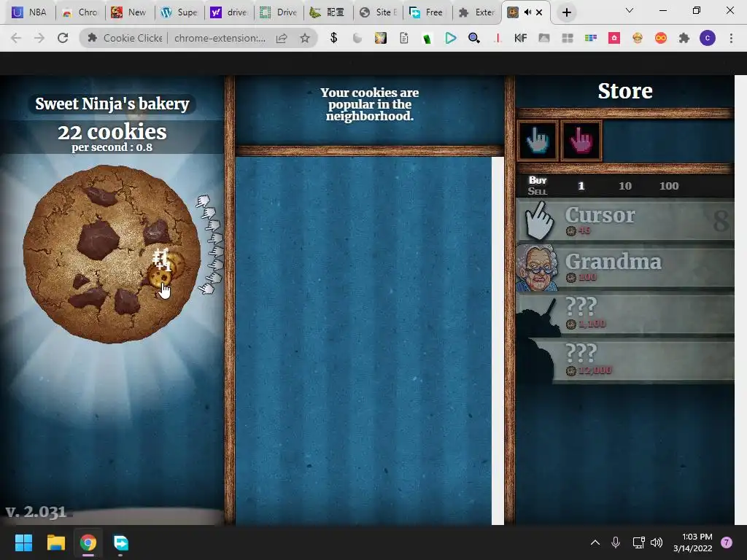Open a new browser tab
The height and width of the screenshot is (560, 747).
566,13
